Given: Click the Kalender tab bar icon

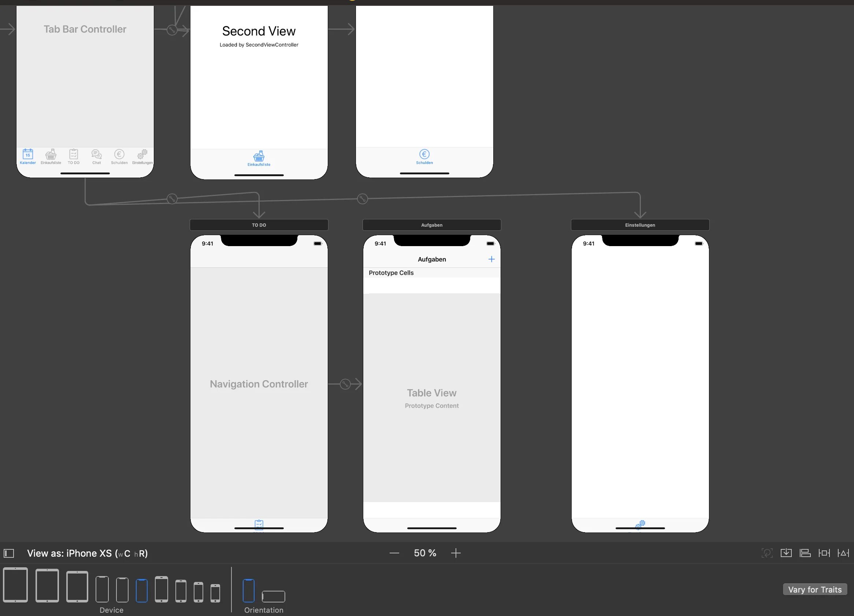Looking at the screenshot, I should click(27, 156).
